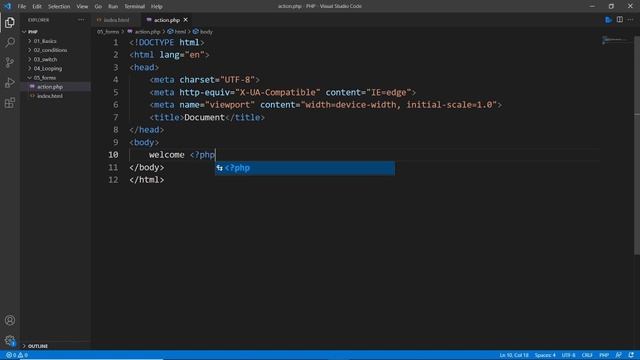The height and width of the screenshot is (360, 640).
Task: Open the Search view icon
Action: click(x=10, y=42)
